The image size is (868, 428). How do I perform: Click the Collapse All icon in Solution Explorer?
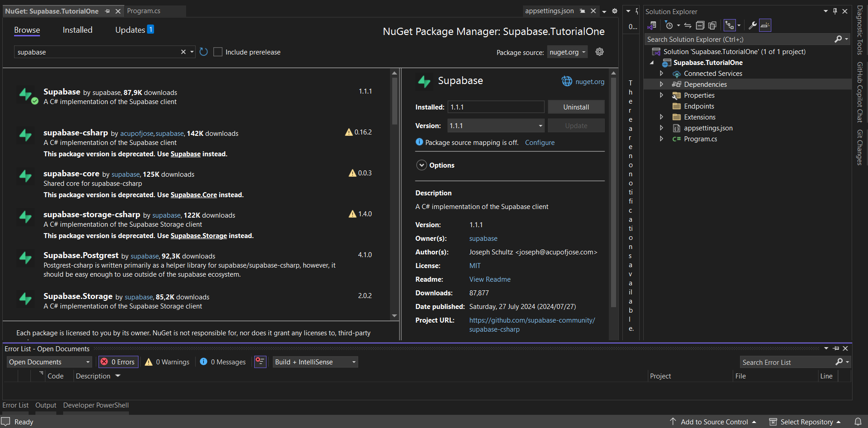tap(700, 25)
